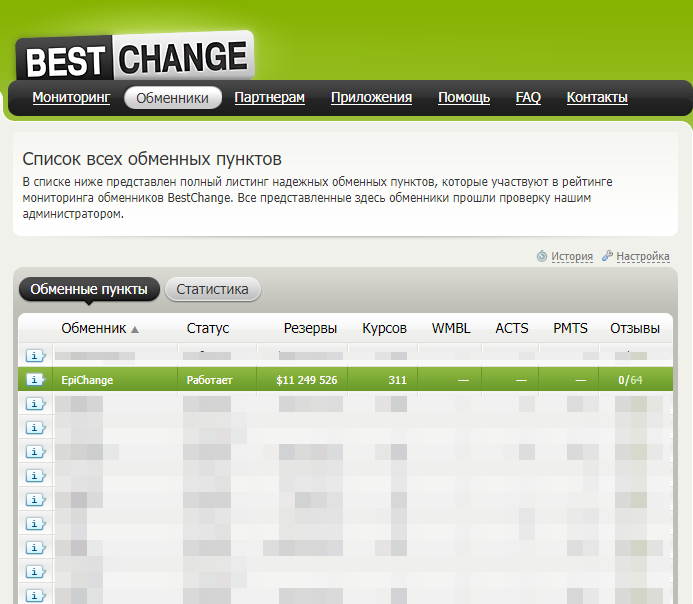Click the 311 rates count

pos(397,380)
